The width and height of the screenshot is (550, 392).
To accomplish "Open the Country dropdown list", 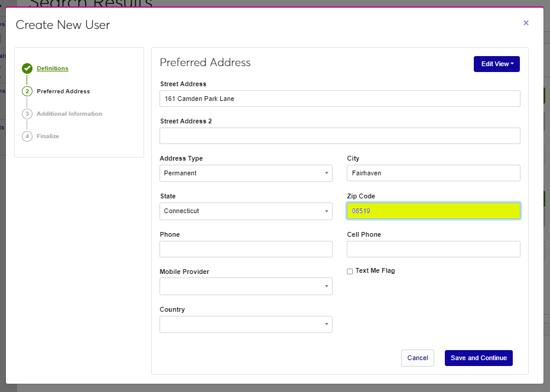I will [246, 324].
